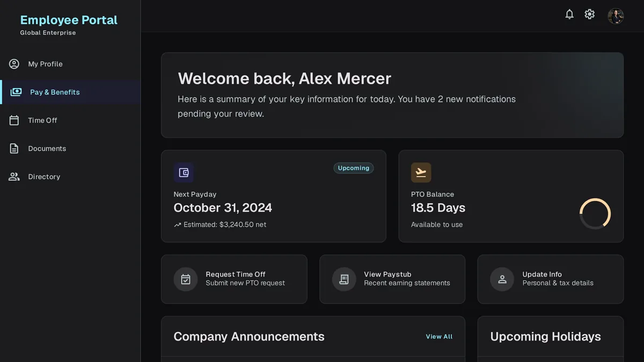
Task: Select the paystub receipt icon
Action: [344, 279]
